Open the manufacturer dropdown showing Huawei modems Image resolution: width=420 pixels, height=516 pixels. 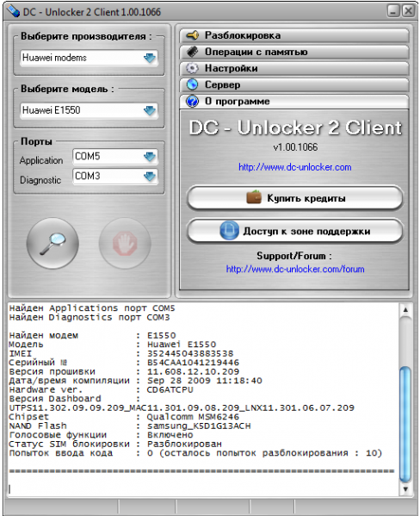point(89,58)
